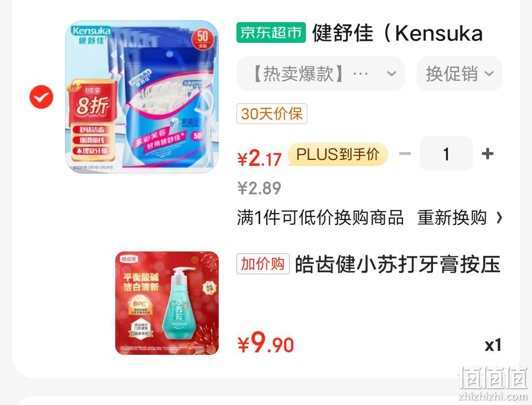
Task: Open the Kensuka floss product thumbnail
Action: (x=142, y=97)
